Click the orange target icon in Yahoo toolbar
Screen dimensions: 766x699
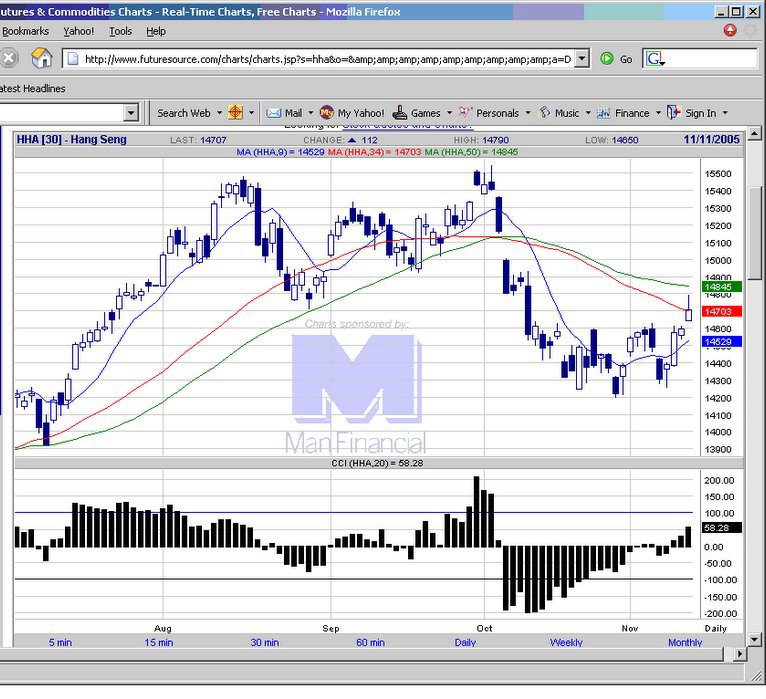[235, 112]
